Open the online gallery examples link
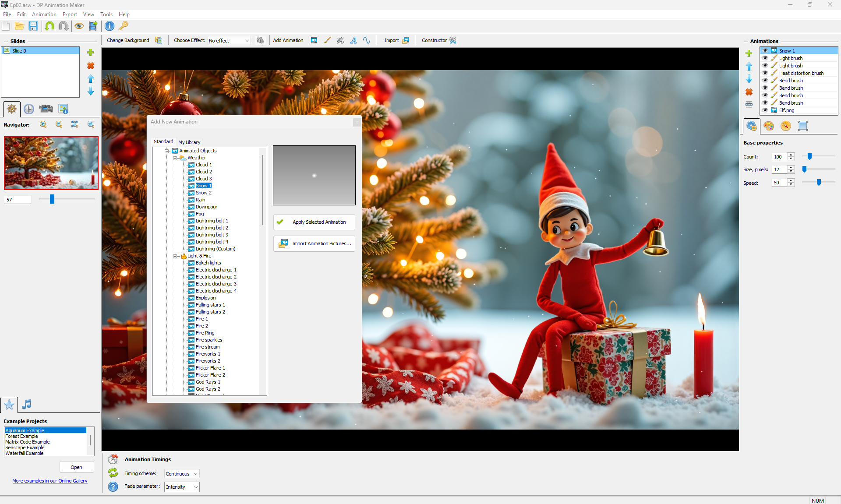This screenshot has height=504, width=841. (x=50, y=481)
